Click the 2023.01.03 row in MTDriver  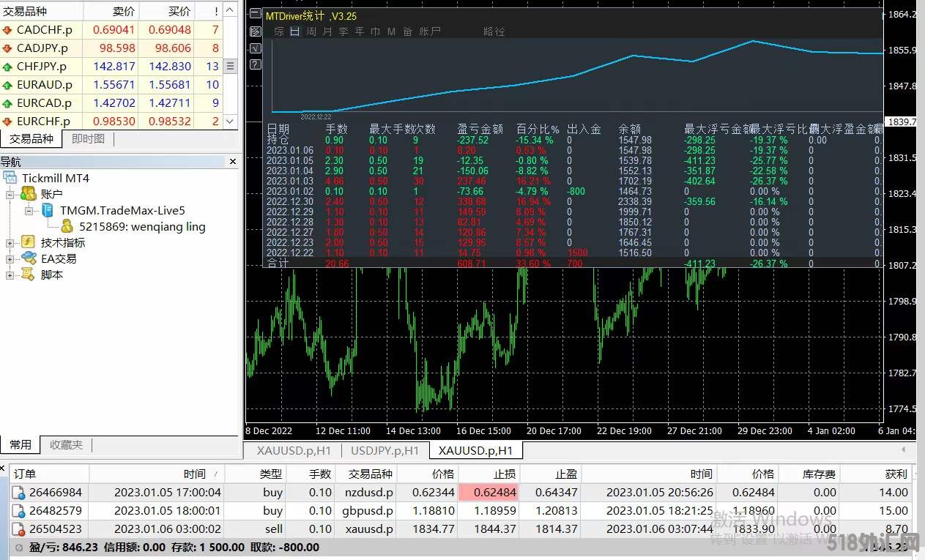(572, 181)
